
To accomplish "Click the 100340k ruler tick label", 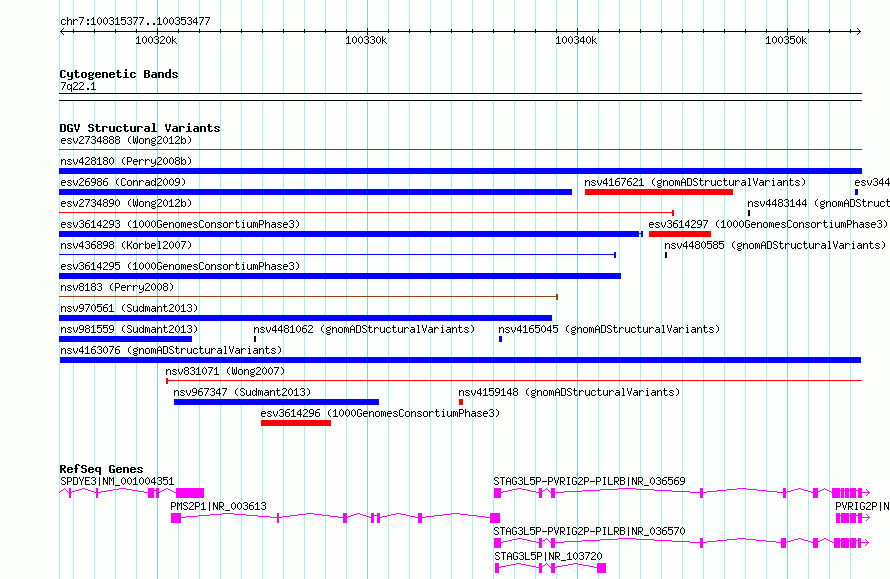I will click(576, 40).
